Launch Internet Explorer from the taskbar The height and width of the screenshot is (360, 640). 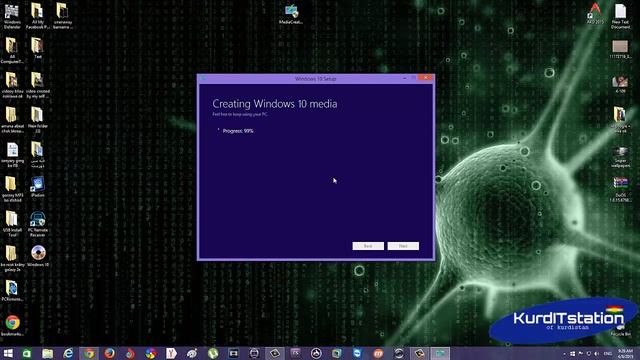(68, 353)
